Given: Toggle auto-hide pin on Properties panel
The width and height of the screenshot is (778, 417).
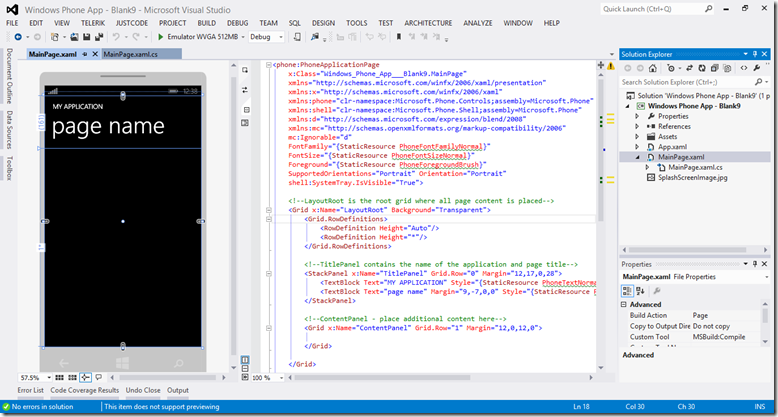Looking at the screenshot, I should coord(755,264).
